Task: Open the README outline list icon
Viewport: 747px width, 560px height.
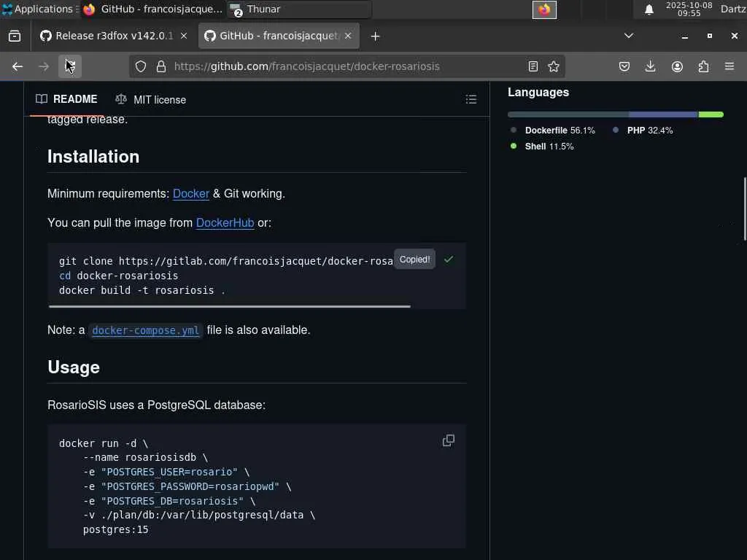Action: pyautogui.click(x=471, y=99)
